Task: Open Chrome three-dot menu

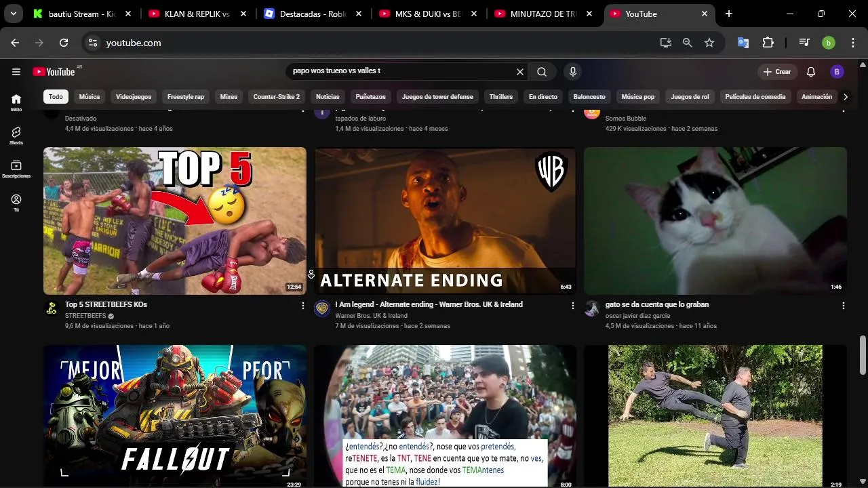Action: click(852, 43)
